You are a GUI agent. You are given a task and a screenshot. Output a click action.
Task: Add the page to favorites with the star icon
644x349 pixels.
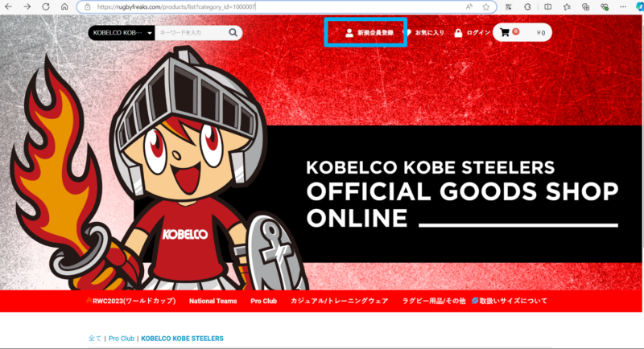(486, 6)
